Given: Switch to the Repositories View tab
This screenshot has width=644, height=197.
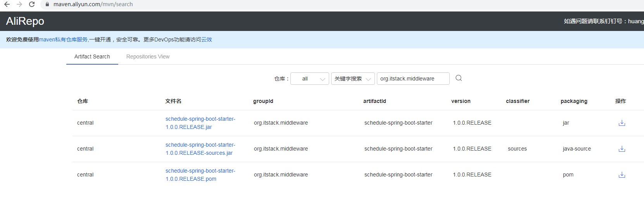Looking at the screenshot, I should pos(148,57).
